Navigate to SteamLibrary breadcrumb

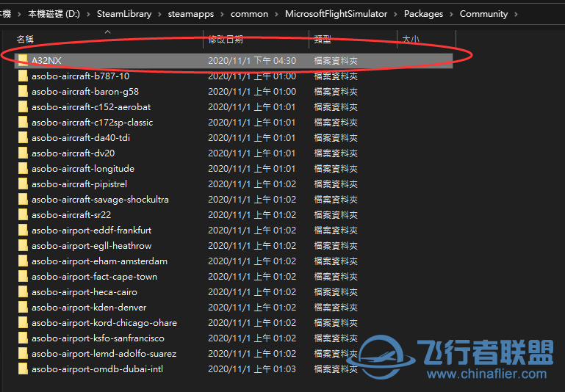(x=124, y=14)
